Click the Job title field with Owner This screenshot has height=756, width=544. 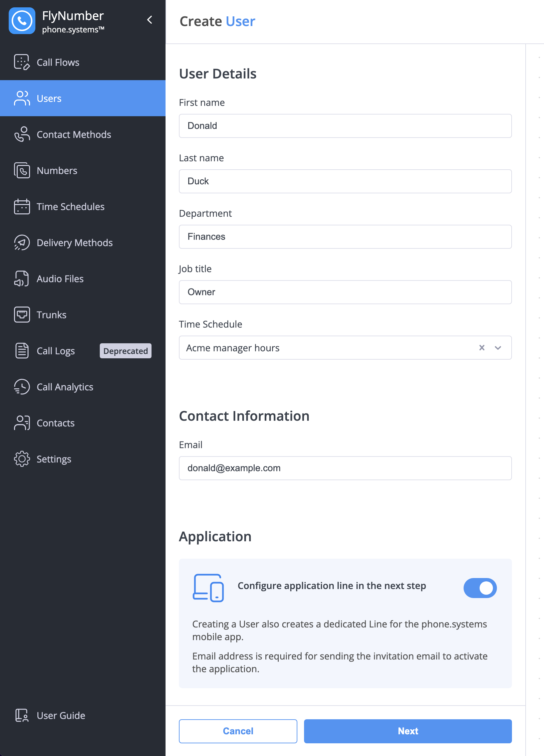pos(345,292)
